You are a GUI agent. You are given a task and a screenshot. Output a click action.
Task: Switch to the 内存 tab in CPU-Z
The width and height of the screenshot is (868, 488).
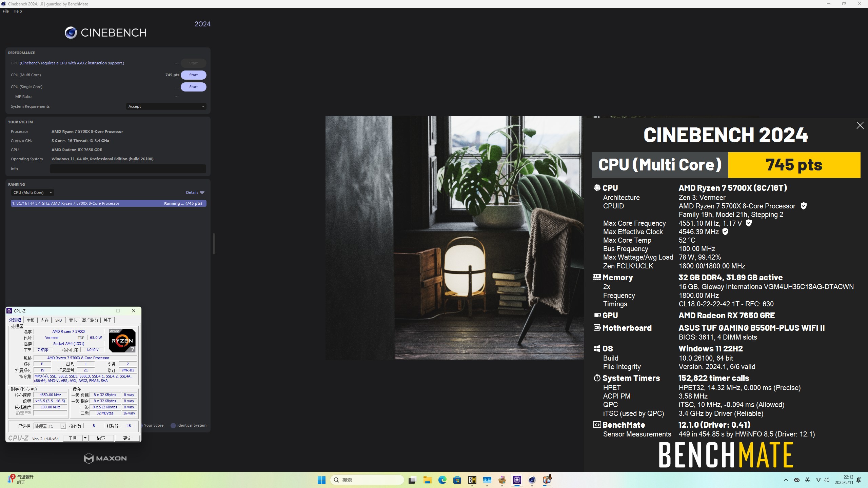click(x=45, y=320)
